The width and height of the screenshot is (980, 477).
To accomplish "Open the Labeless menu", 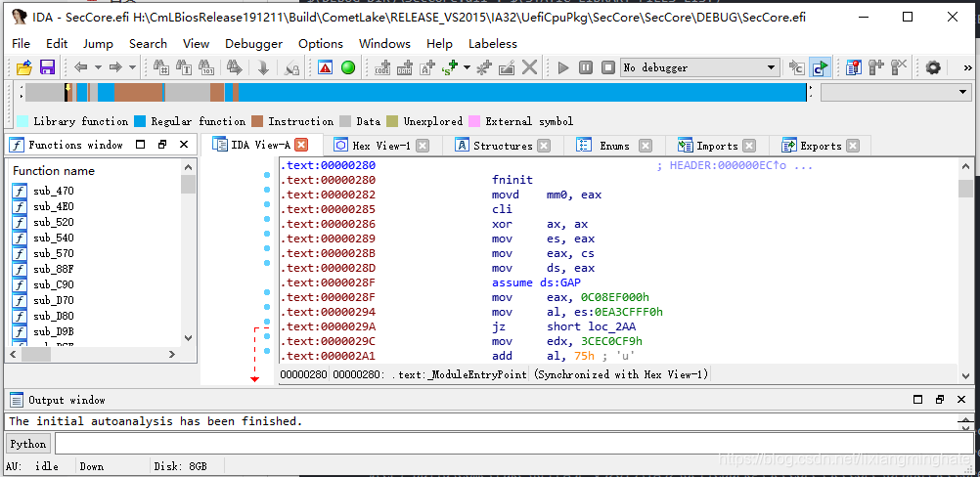I will pos(493,44).
